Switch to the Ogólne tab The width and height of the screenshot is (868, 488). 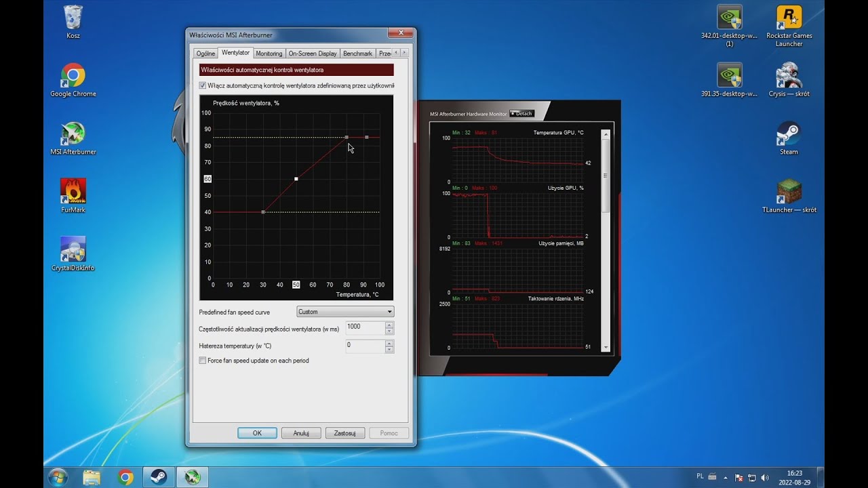[x=205, y=54]
